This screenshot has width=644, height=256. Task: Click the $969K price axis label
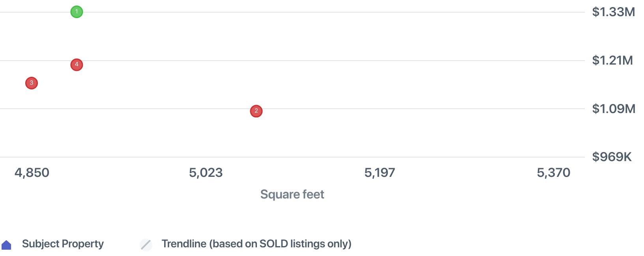point(612,157)
